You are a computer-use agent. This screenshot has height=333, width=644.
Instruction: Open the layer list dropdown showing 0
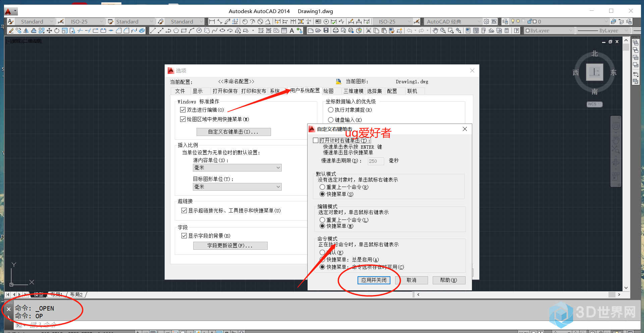tap(559, 21)
